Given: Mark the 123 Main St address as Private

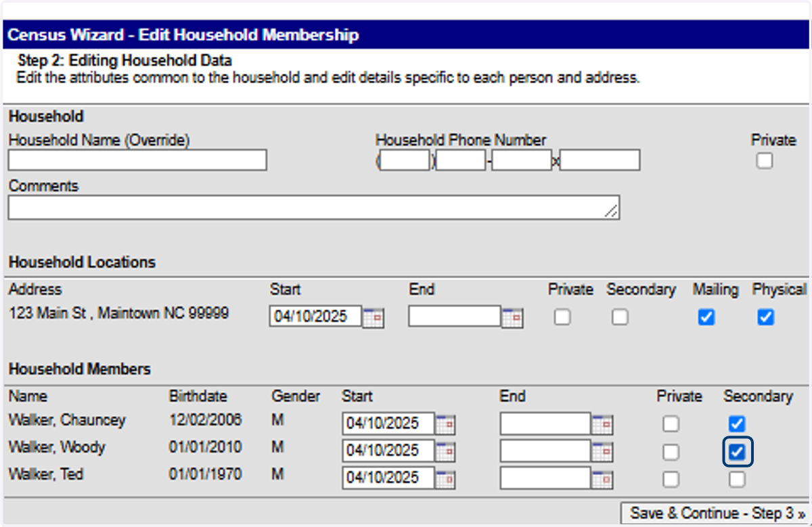Looking at the screenshot, I should (562, 317).
